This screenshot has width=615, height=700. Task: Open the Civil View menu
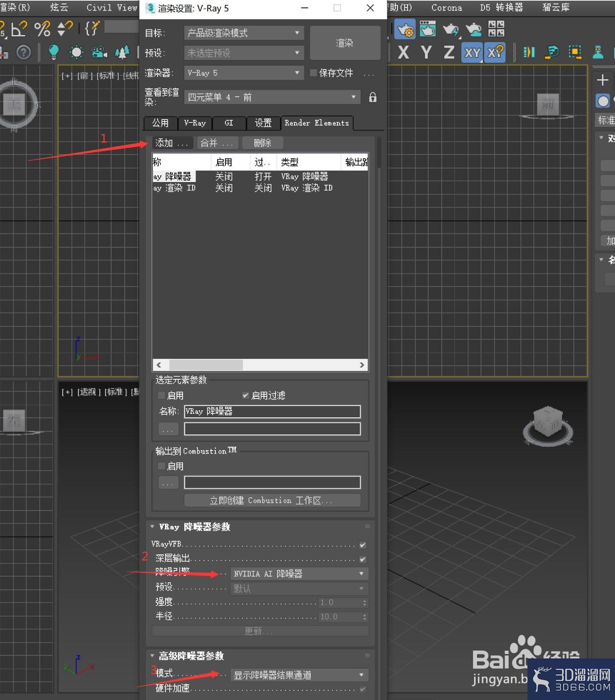click(112, 7)
